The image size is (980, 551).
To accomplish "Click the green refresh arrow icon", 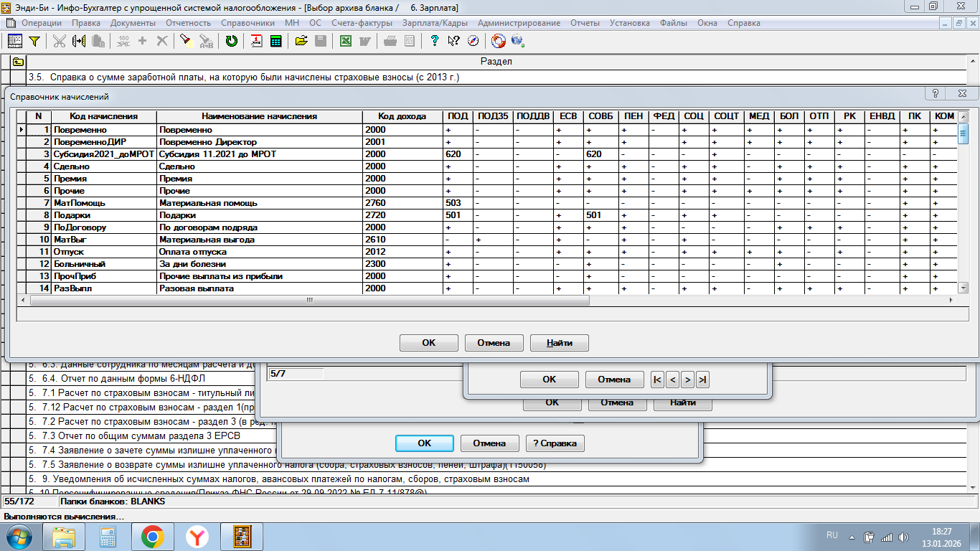I will [231, 41].
